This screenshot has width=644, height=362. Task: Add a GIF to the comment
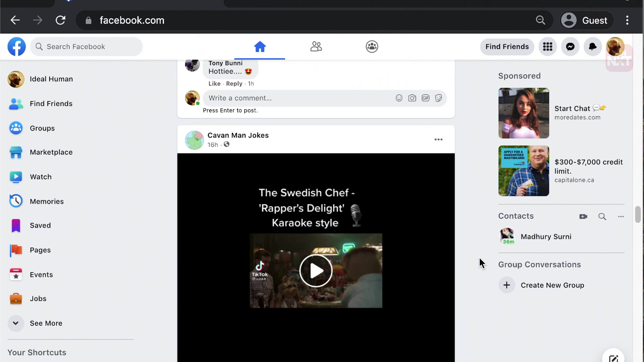click(x=425, y=98)
